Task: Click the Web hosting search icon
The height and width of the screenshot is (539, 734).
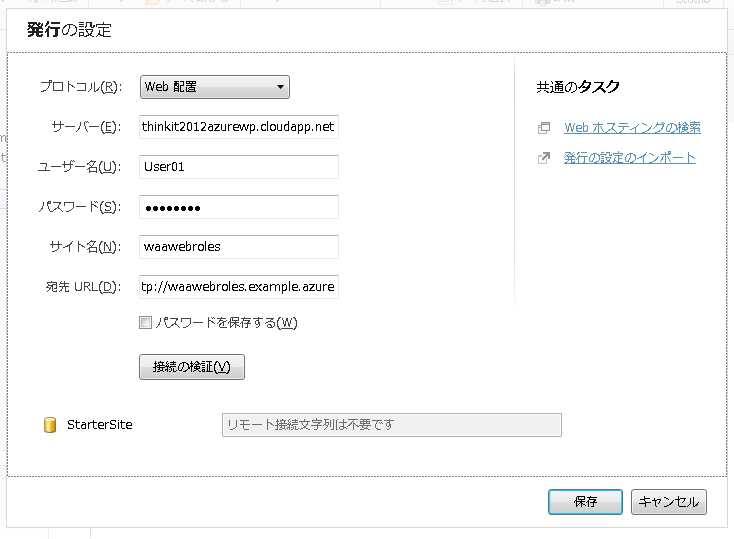Action: [544, 128]
